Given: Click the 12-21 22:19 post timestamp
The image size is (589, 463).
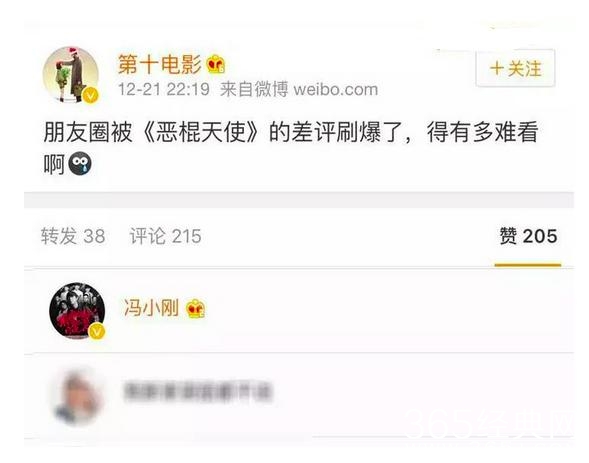Looking at the screenshot, I should tap(164, 90).
